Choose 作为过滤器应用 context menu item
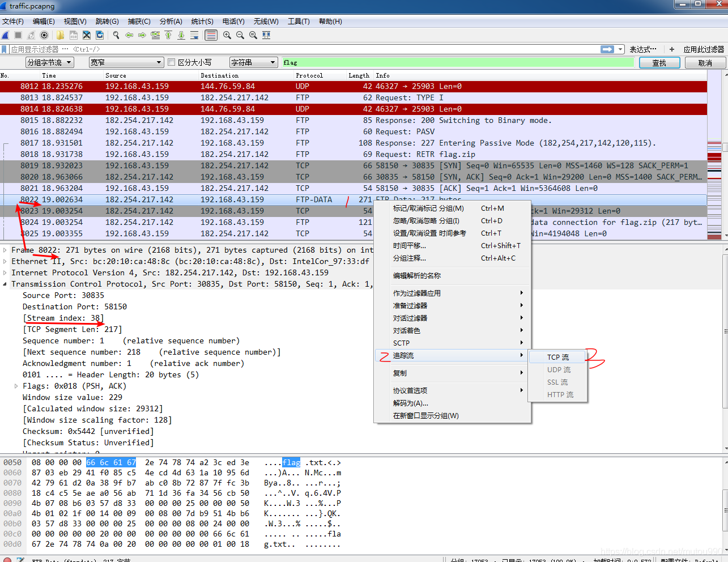This screenshot has height=562, width=728. (x=453, y=293)
